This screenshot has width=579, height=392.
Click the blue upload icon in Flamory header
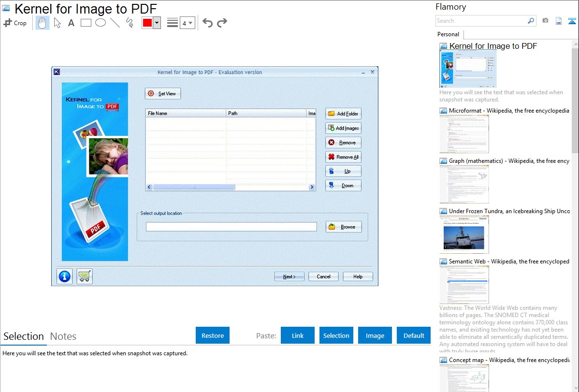click(x=572, y=21)
